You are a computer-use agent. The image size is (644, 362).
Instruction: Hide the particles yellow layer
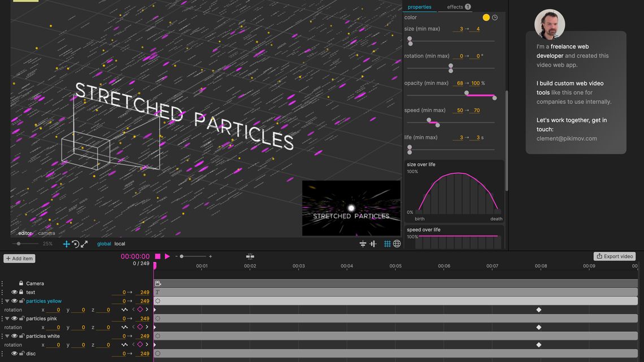(x=14, y=301)
